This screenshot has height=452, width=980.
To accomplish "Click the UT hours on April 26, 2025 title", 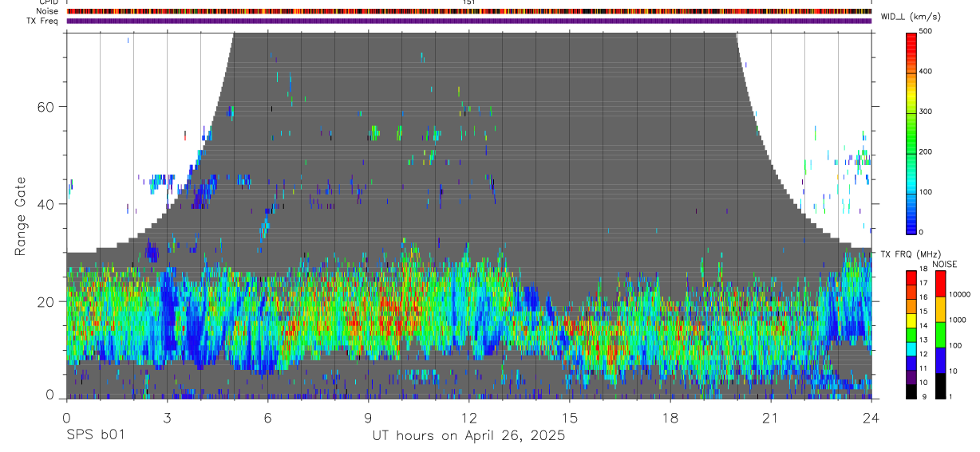I will 468,436.
